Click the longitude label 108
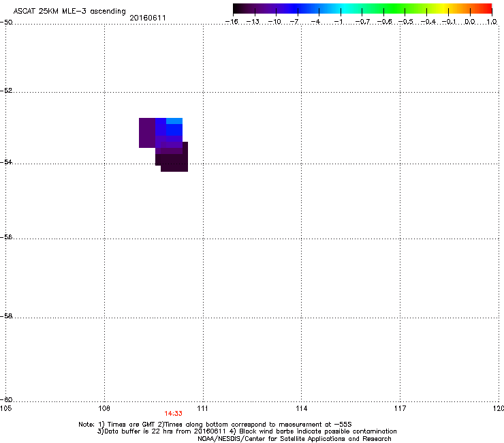The height and width of the screenshot is (443, 504). pos(104,408)
